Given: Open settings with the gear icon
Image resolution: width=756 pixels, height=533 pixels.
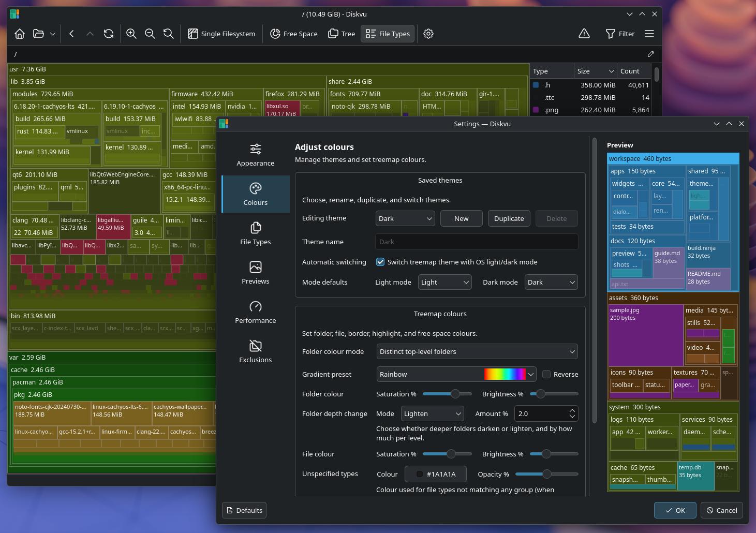Looking at the screenshot, I should click(x=428, y=34).
